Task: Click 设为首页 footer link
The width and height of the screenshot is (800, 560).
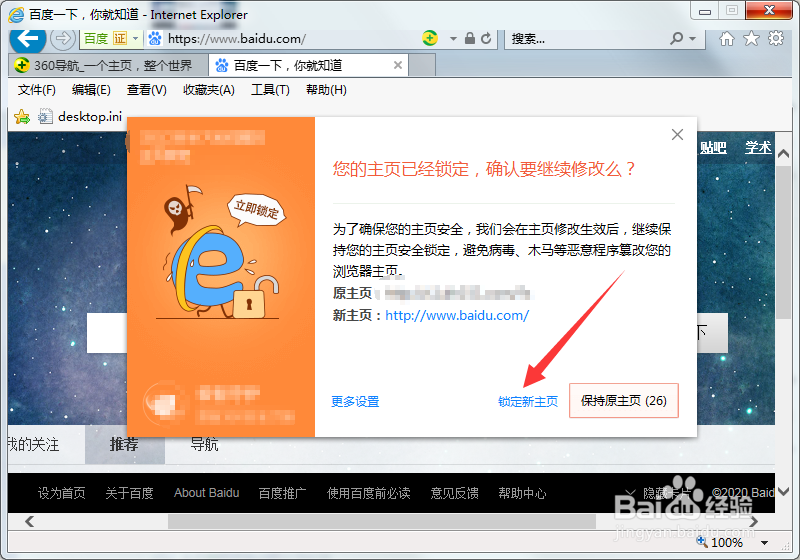Action: point(62,493)
